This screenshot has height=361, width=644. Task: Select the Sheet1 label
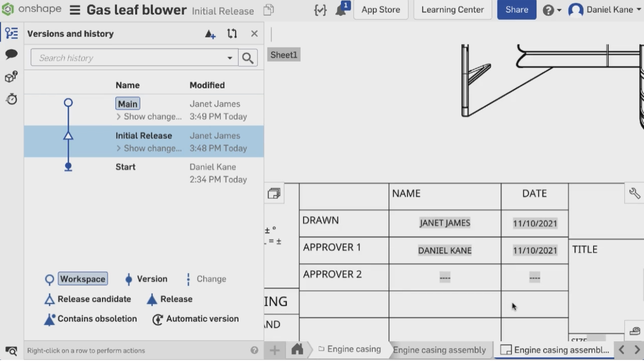click(x=284, y=55)
